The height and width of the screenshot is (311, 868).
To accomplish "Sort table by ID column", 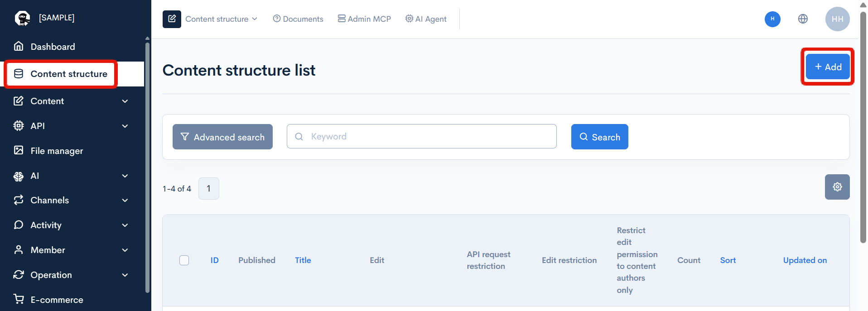I will [215, 260].
